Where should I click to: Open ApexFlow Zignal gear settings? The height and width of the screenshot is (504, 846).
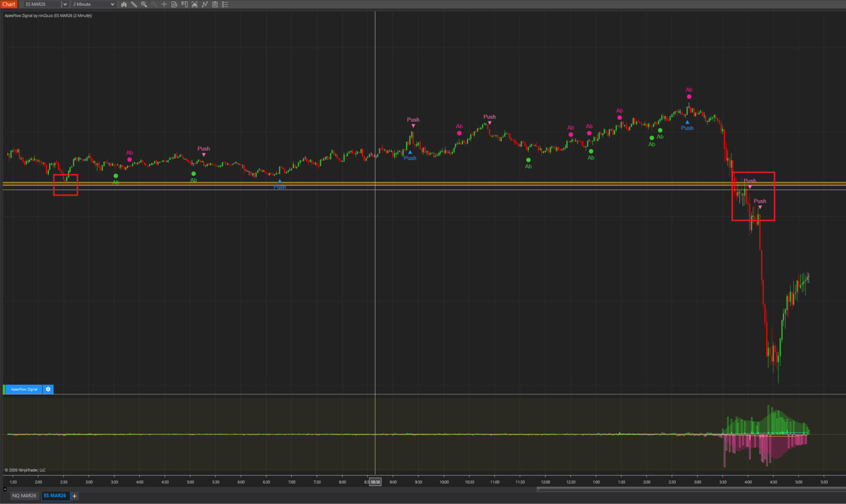48,389
